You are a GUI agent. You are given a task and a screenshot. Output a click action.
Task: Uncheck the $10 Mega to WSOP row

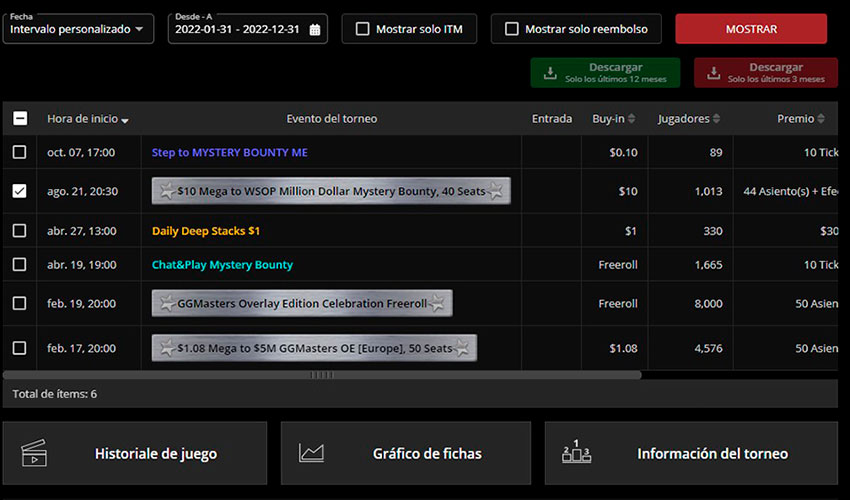[20, 191]
